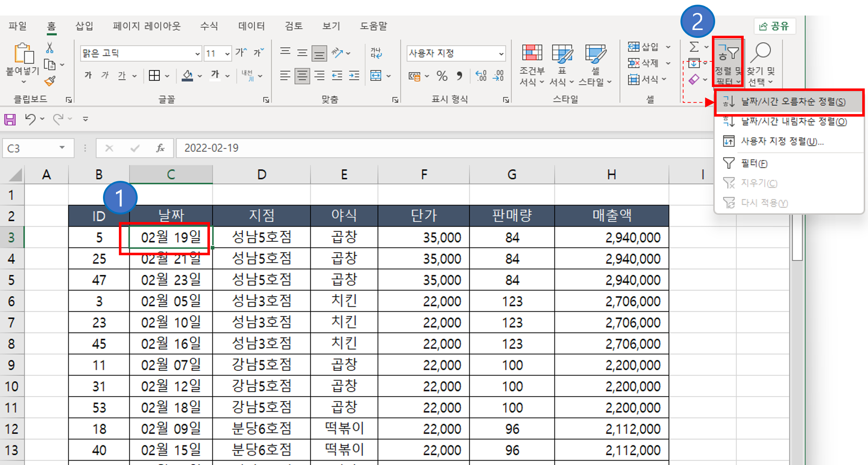
Task: Select the AutoSum (Σ) icon
Action: tap(694, 46)
